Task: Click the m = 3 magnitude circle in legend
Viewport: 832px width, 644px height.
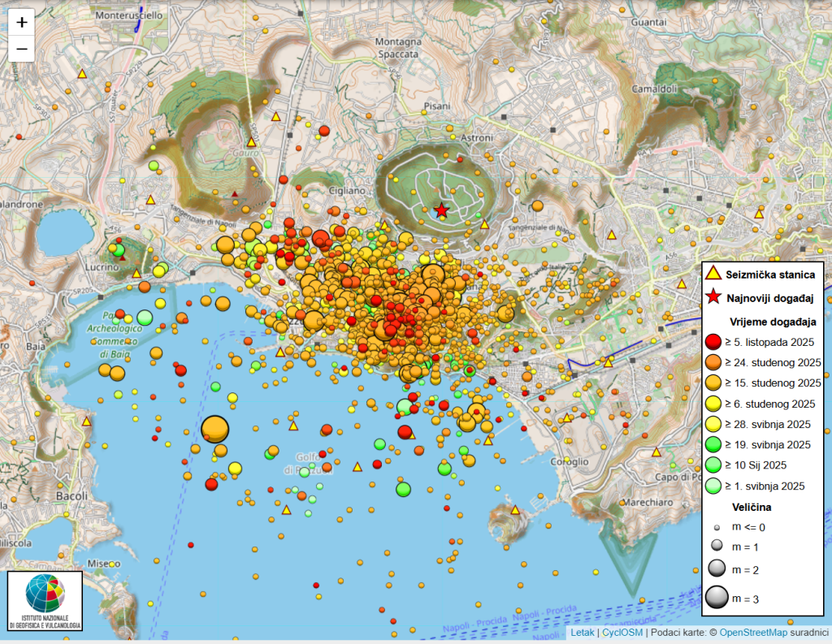Action: (716, 598)
